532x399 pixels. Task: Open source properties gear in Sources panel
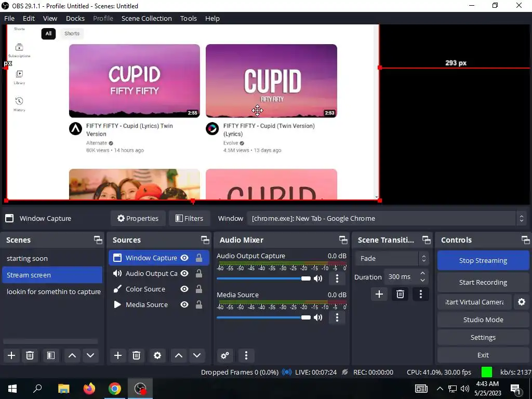[x=157, y=355]
